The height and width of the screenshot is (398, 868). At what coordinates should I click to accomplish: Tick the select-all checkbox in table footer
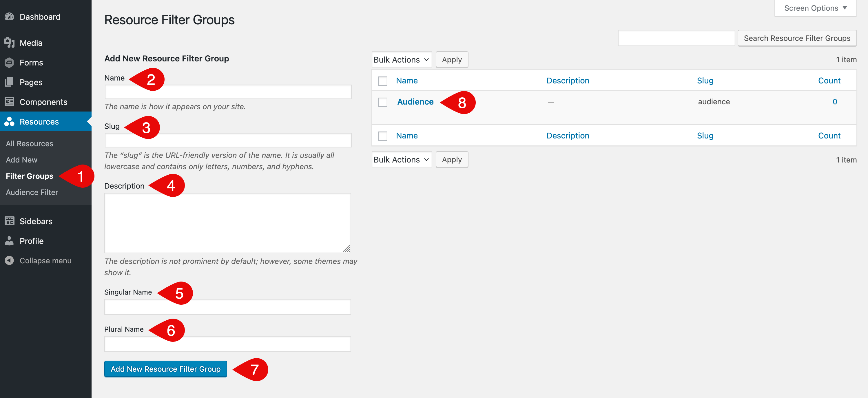(x=382, y=136)
